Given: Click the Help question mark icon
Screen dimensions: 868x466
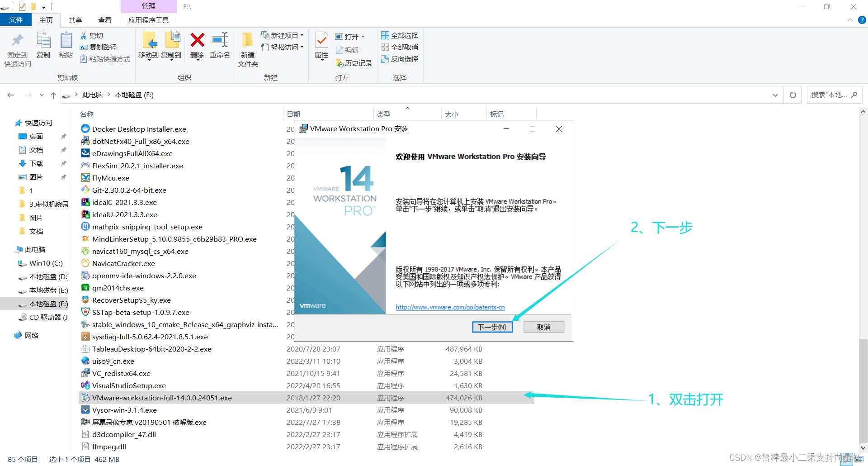Looking at the screenshot, I should [862, 20].
